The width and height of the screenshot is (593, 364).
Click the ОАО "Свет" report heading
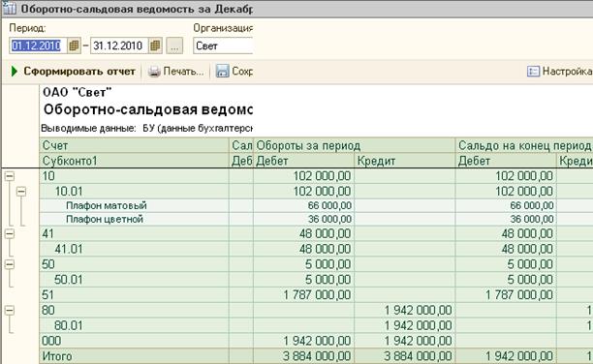pyautogui.click(x=78, y=92)
